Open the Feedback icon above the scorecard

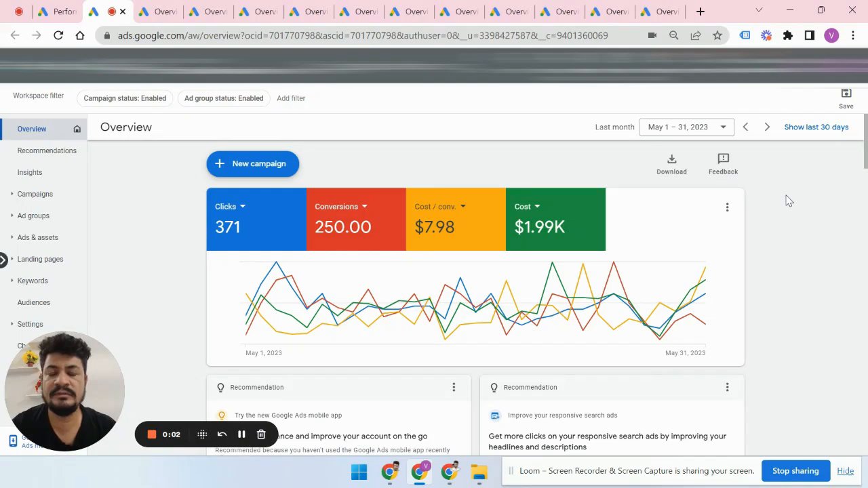click(723, 164)
